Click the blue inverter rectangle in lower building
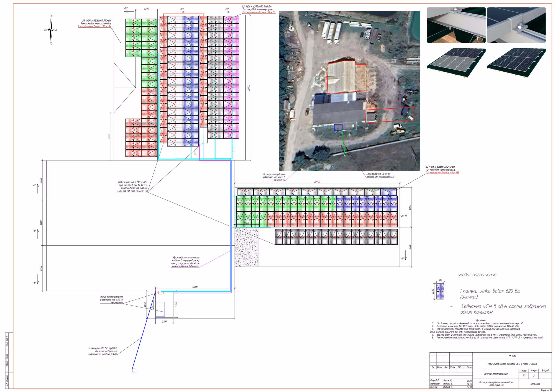This screenshot has width=555, height=392. pyautogui.click(x=160, y=309)
